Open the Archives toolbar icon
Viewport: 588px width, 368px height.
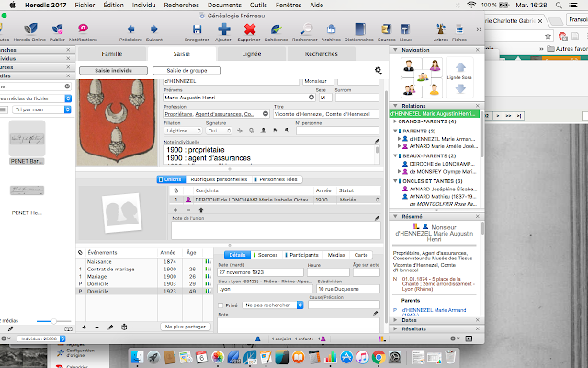(x=331, y=31)
